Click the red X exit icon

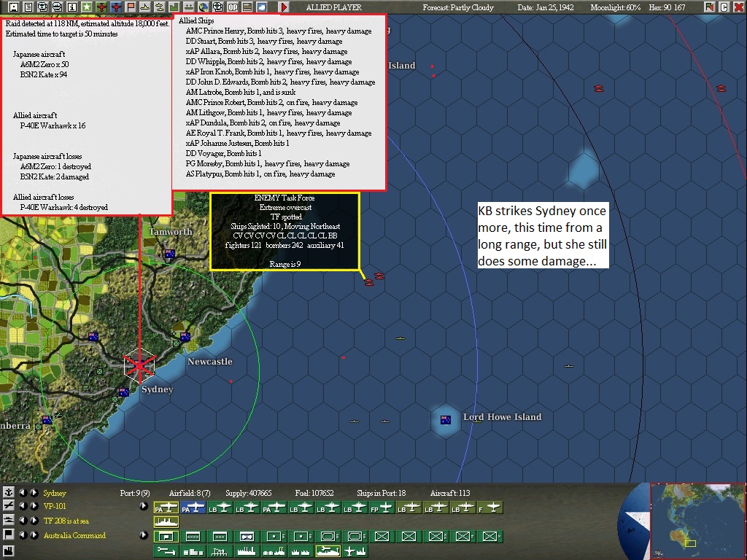[739, 7]
